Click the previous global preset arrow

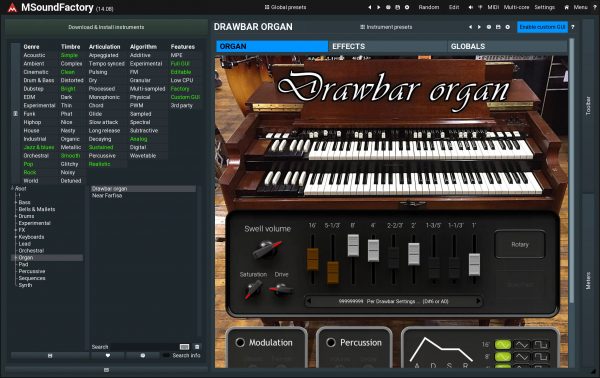(370, 7)
